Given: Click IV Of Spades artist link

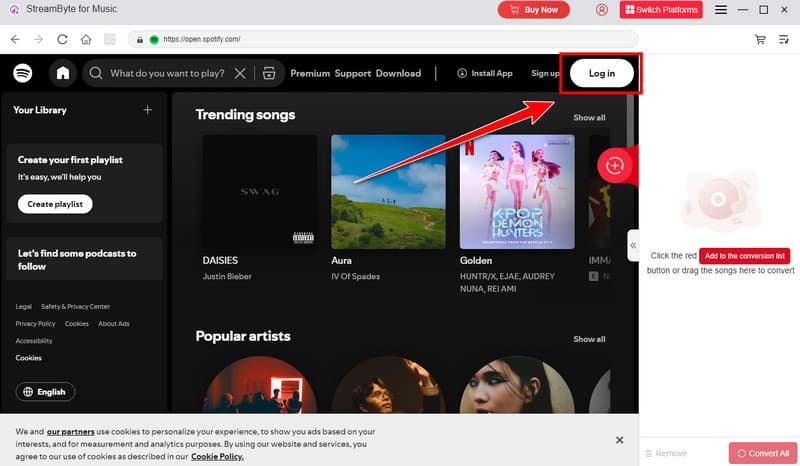Looking at the screenshot, I should coord(356,276).
